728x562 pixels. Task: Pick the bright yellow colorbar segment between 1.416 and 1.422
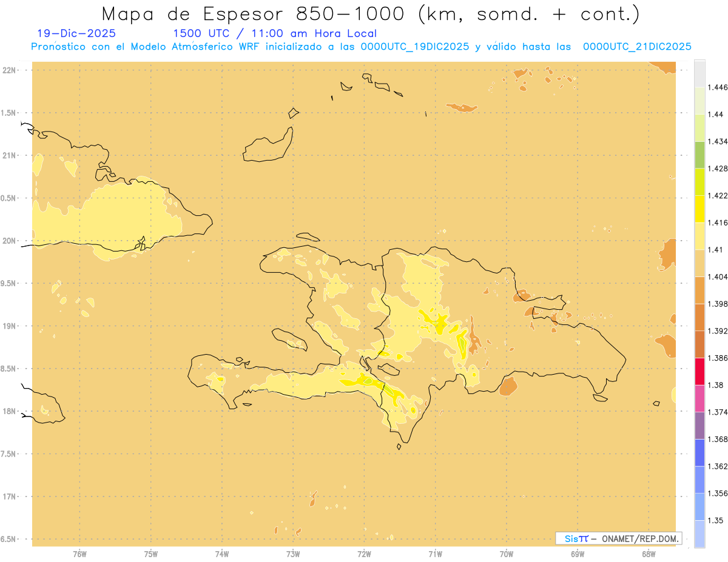[699, 209]
